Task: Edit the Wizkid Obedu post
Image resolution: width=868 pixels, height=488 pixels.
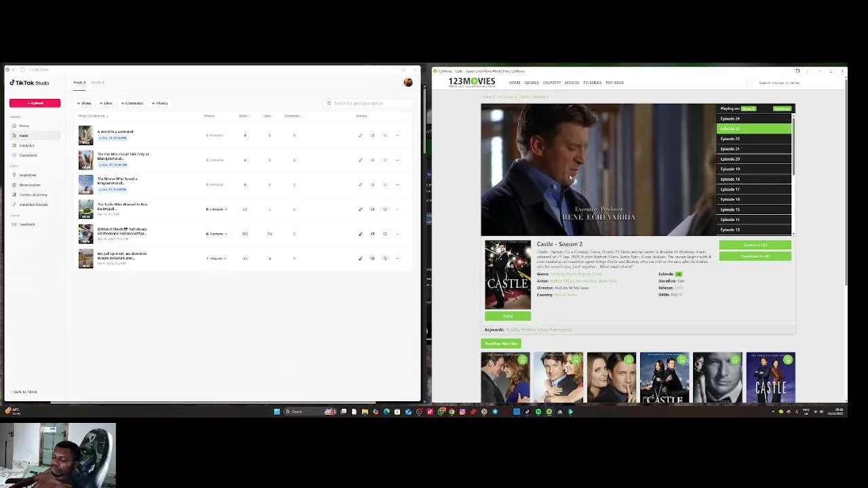Action: point(360,234)
